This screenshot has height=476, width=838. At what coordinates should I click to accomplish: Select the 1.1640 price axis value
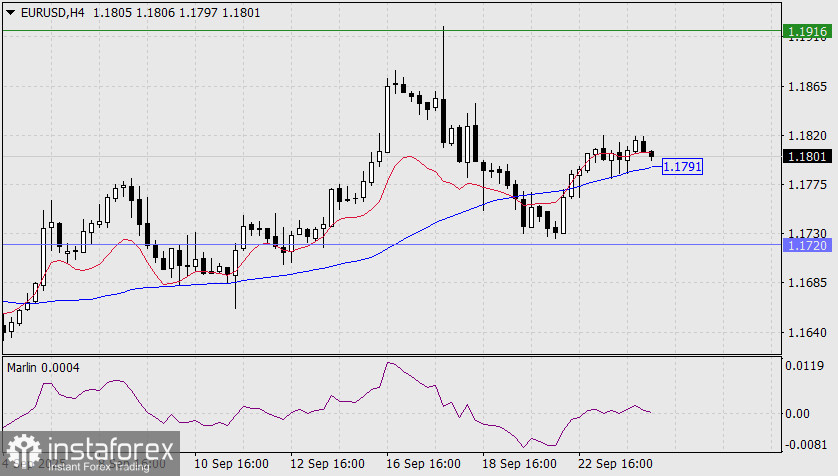807,332
